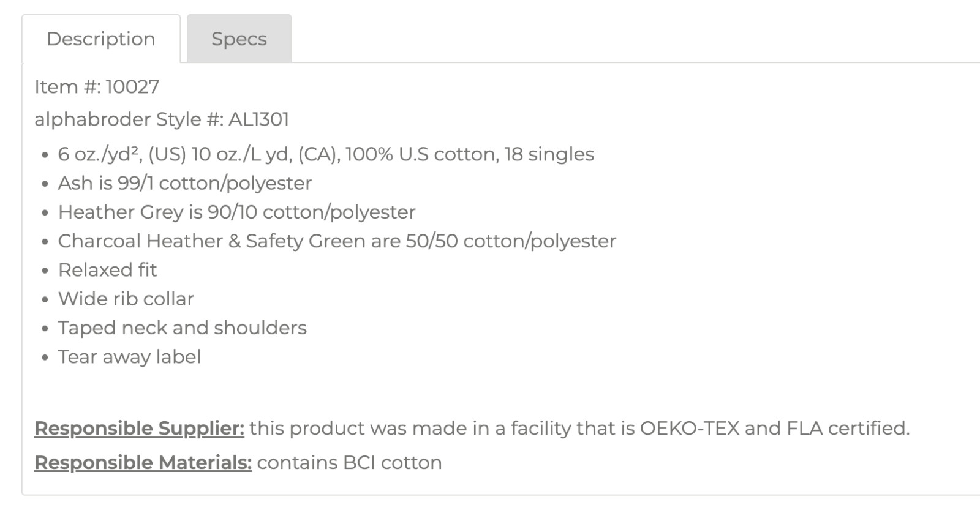Open the Responsible Materials link
This screenshot has width=980, height=521.
pos(143,462)
